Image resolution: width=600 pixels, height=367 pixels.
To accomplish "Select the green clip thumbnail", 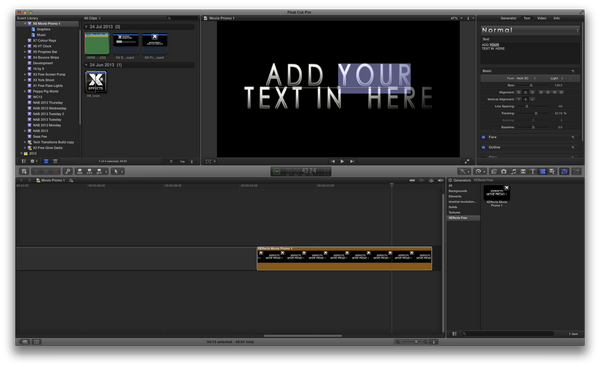I will (97, 44).
